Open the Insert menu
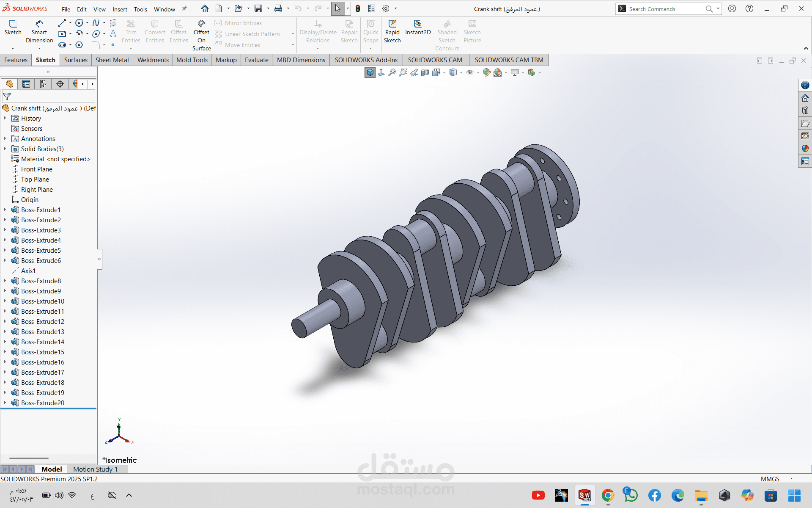 [x=120, y=9]
